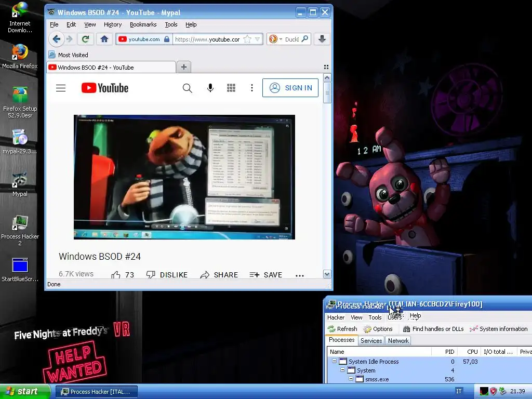Open the Mypal downloads arrow button

[322, 39]
